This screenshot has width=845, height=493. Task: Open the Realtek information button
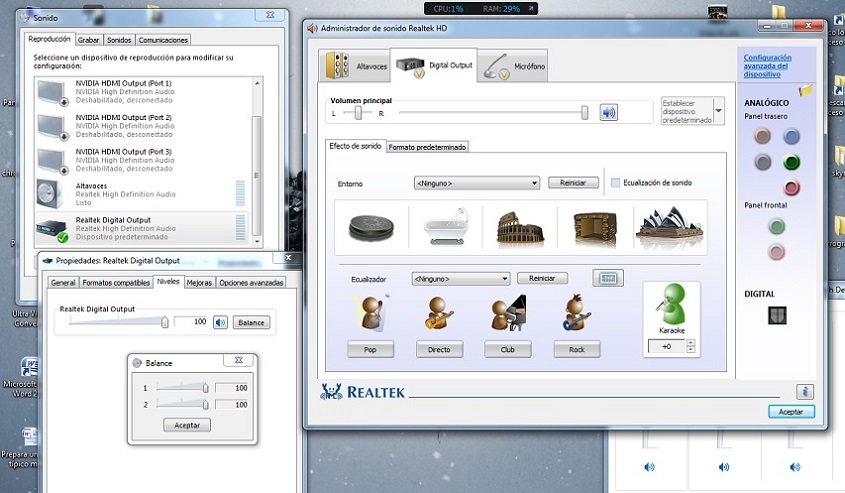point(805,392)
